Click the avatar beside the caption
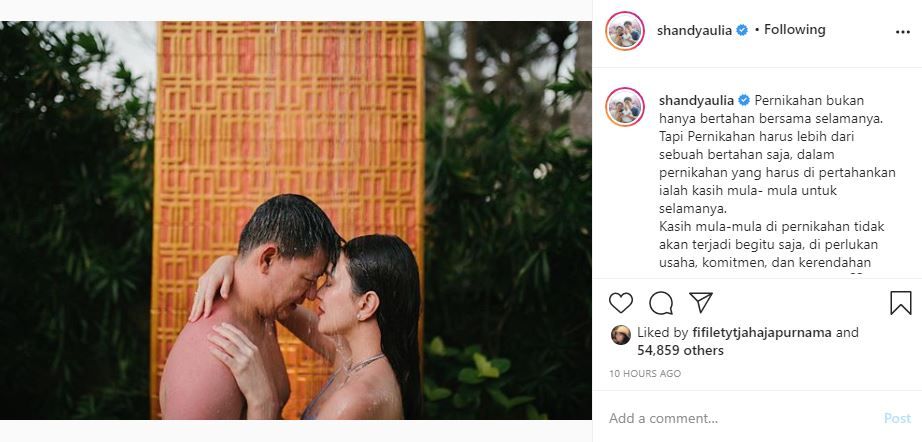Viewport: 922px width, 442px height. [625, 107]
